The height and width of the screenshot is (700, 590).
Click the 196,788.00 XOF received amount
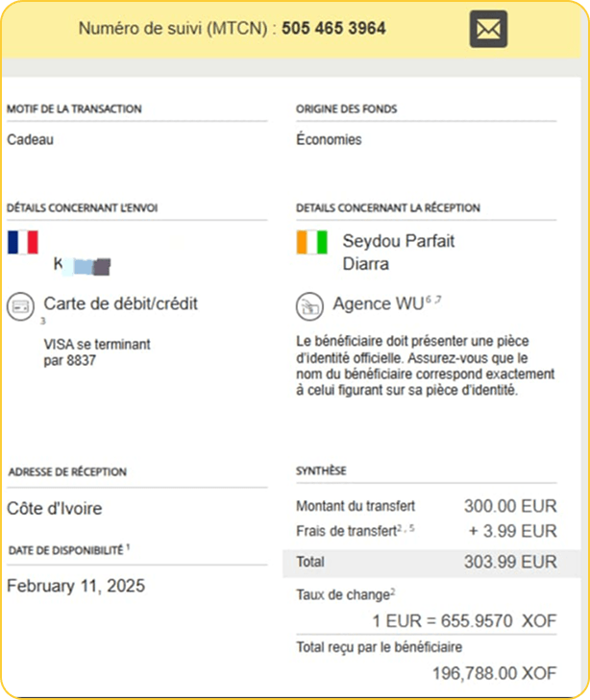(494, 674)
